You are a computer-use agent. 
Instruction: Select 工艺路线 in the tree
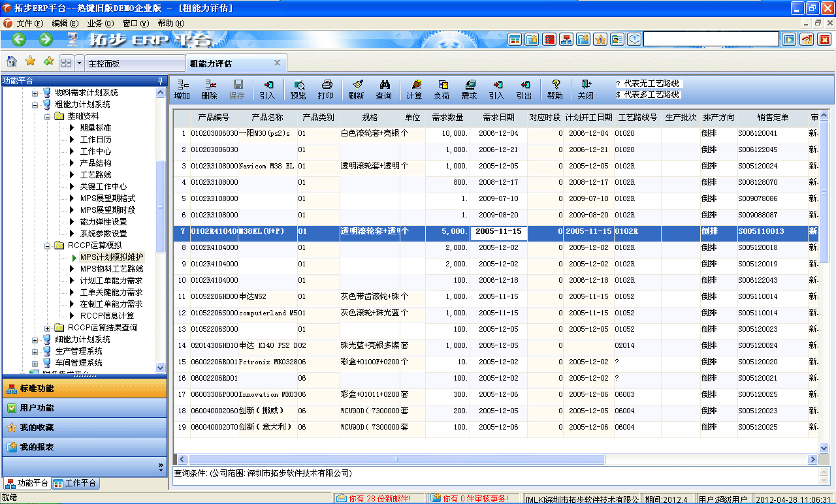[95, 175]
